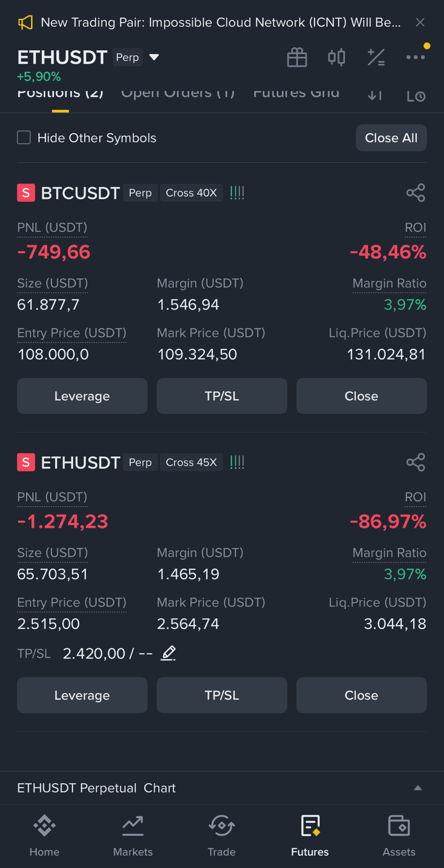
Task: Tap the announcement megaphone icon
Action: (25, 23)
